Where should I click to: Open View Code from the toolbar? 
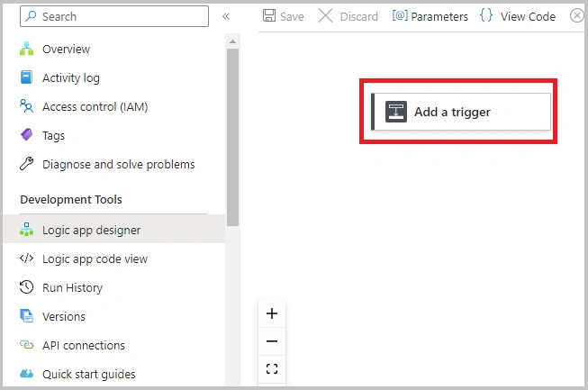pos(528,16)
